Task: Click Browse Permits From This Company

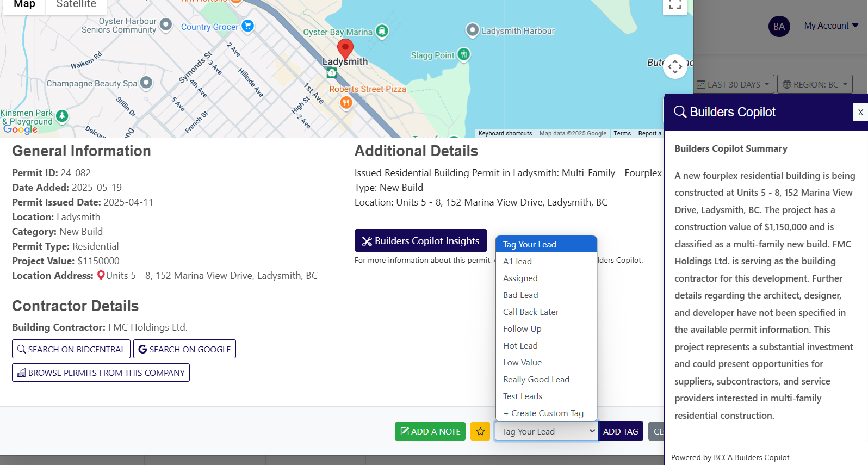Action: pos(101,373)
